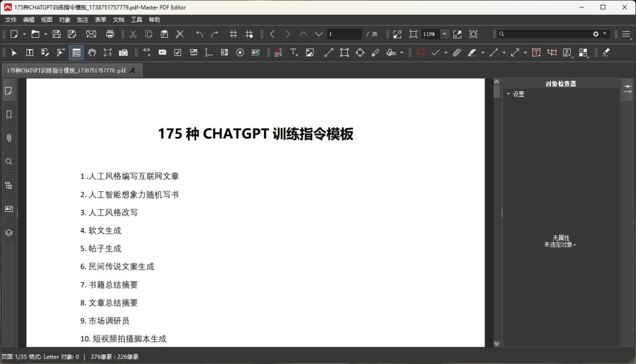This screenshot has height=364, width=636.
Task: Select the Edit Text tool
Action: point(29,53)
